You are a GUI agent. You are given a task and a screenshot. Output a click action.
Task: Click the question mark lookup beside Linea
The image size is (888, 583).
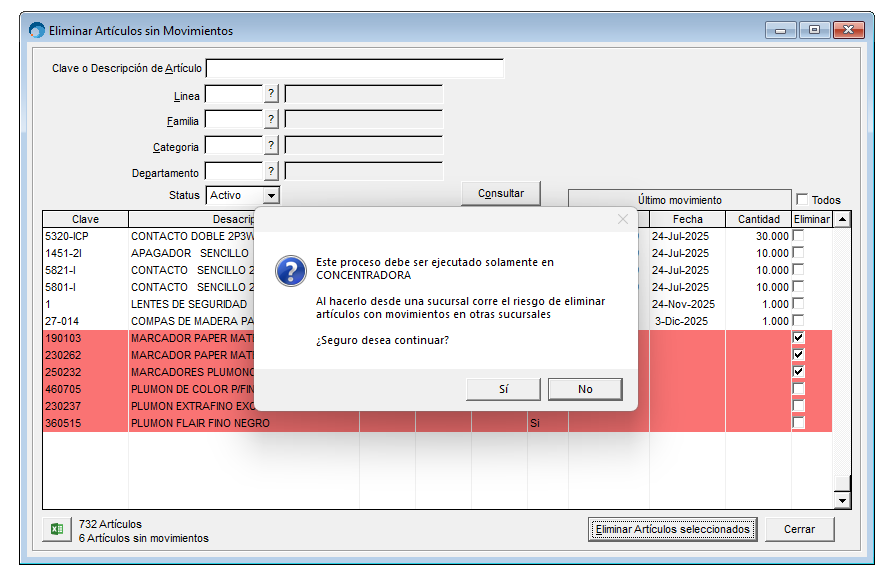(270, 95)
